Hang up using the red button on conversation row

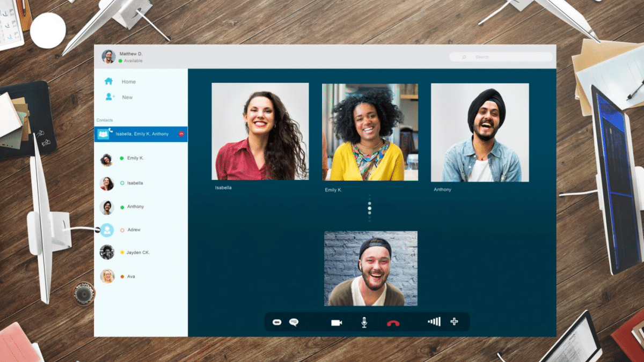[181, 134]
